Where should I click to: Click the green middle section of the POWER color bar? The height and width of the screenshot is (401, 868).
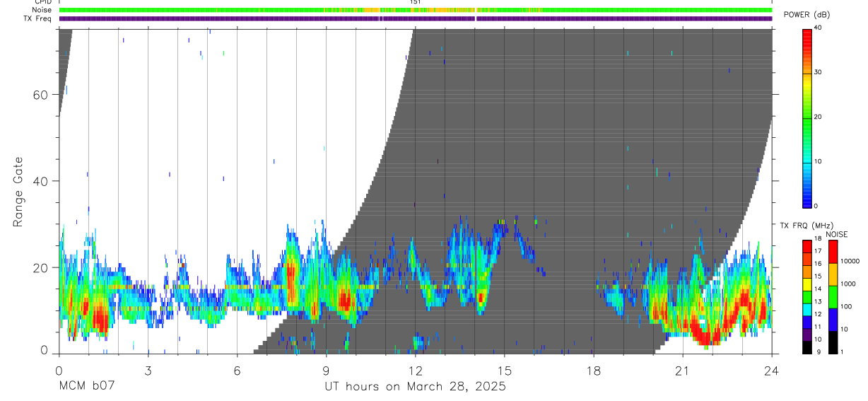tap(807, 120)
